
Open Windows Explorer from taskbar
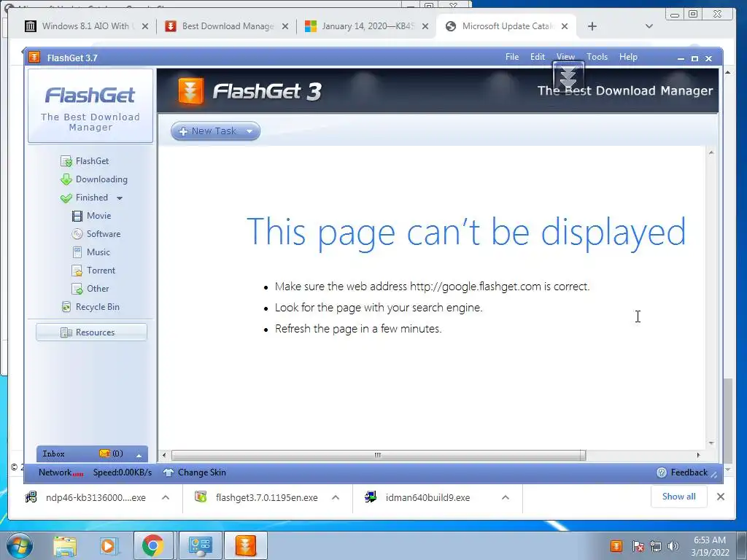click(x=65, y=545)
